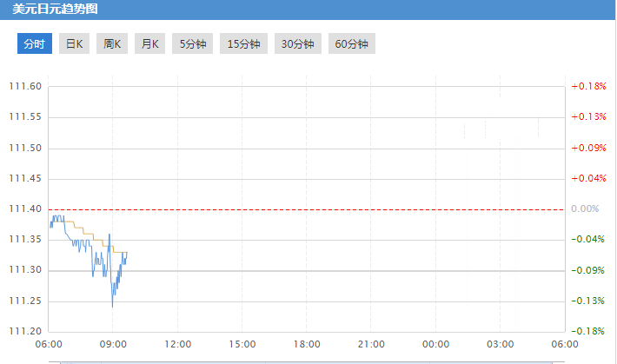617x364 pixels.
Task: View the 60分钟 interval chart
Action: pos(352,43)
